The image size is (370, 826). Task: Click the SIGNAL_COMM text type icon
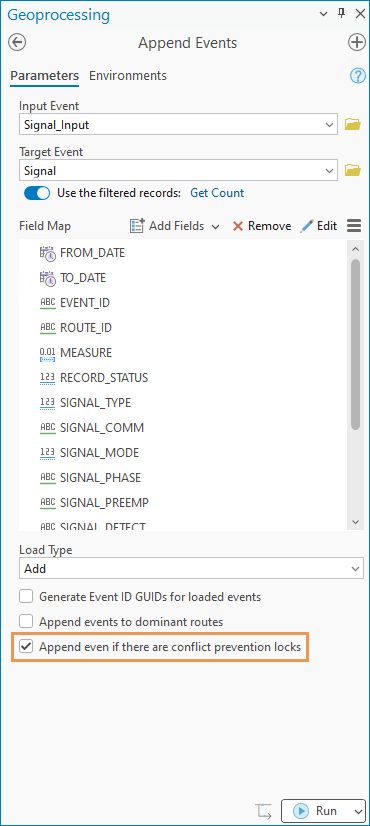(x=47, y=428)
